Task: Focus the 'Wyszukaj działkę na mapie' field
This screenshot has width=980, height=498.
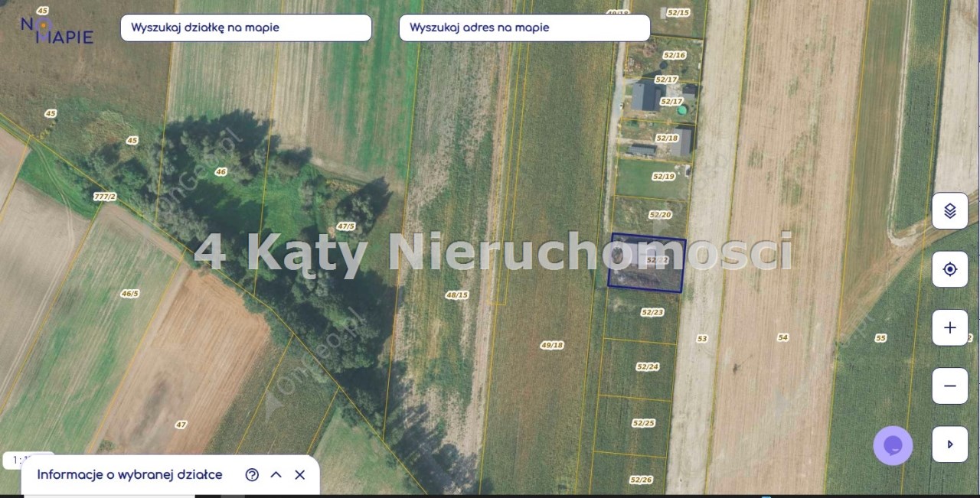Action: tap(246, 28)
